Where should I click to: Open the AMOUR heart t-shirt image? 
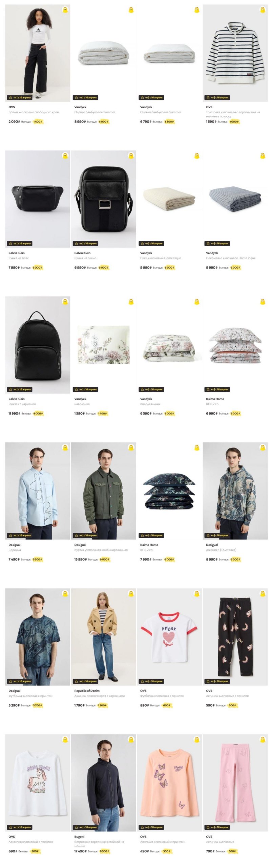click(169, 637)
